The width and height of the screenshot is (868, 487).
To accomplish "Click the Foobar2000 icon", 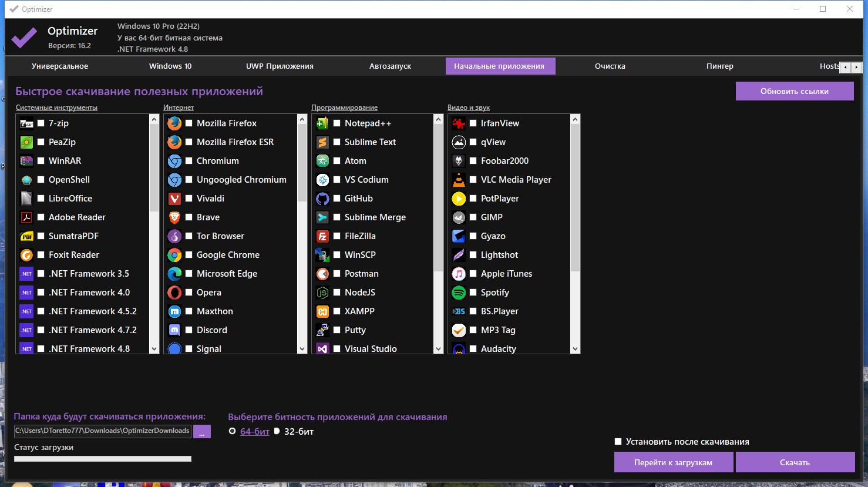I will click(x=459, y=161).
